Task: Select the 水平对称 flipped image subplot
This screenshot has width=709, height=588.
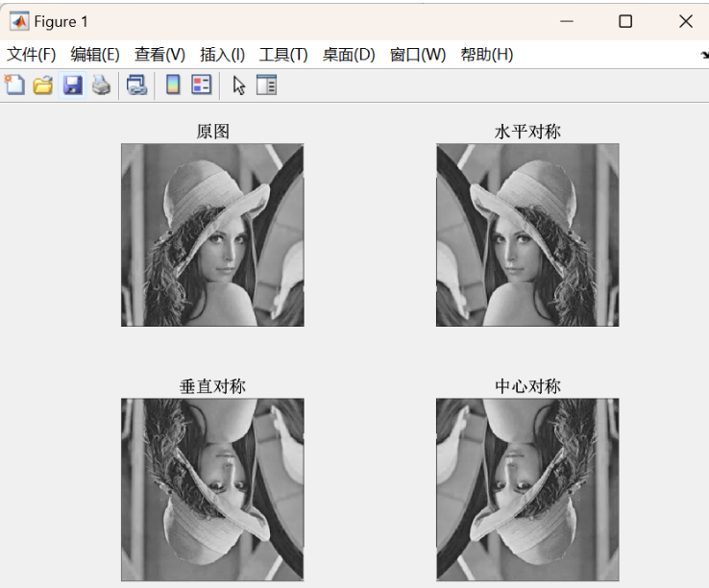Action: click(527, 234)
